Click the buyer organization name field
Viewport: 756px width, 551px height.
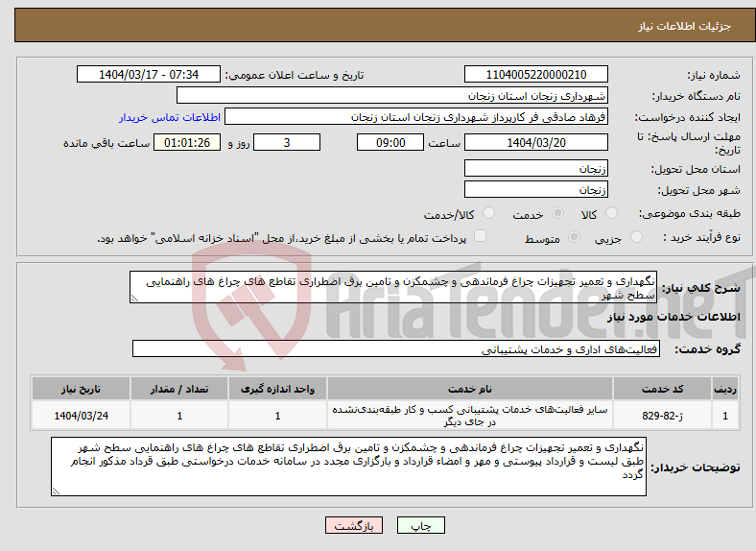click(x=392, y=96)
